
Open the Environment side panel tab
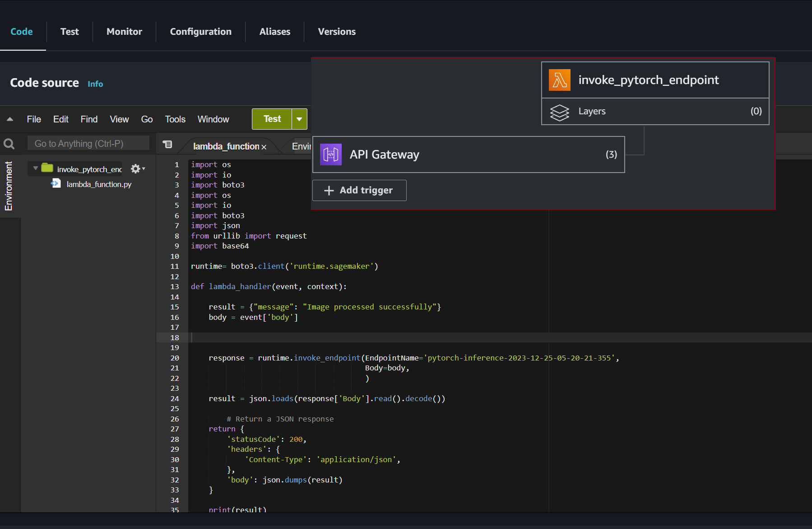point(9,186)
